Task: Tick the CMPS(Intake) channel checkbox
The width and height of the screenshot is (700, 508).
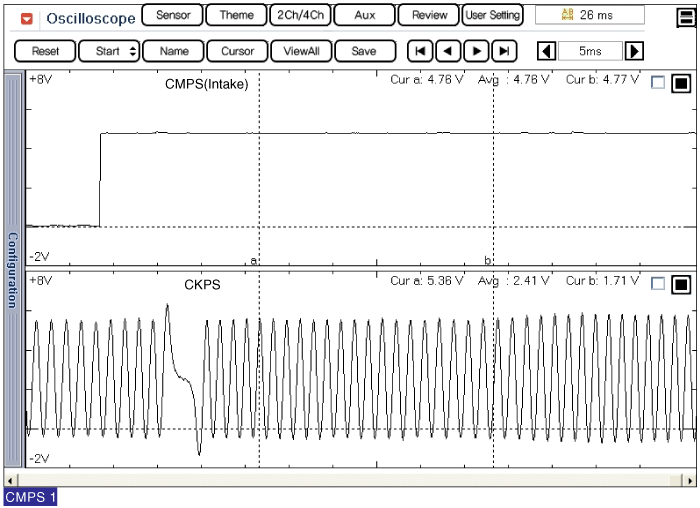Action: 657,83
